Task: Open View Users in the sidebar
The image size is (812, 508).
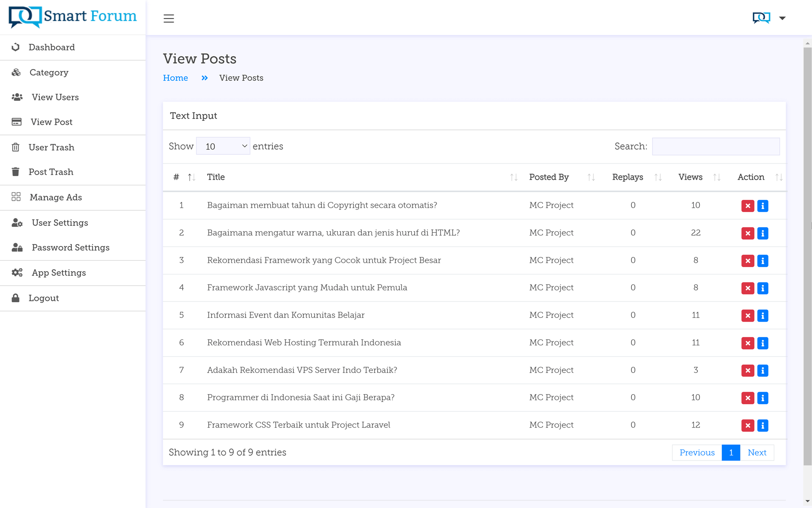Action: [x=55, y=97]
